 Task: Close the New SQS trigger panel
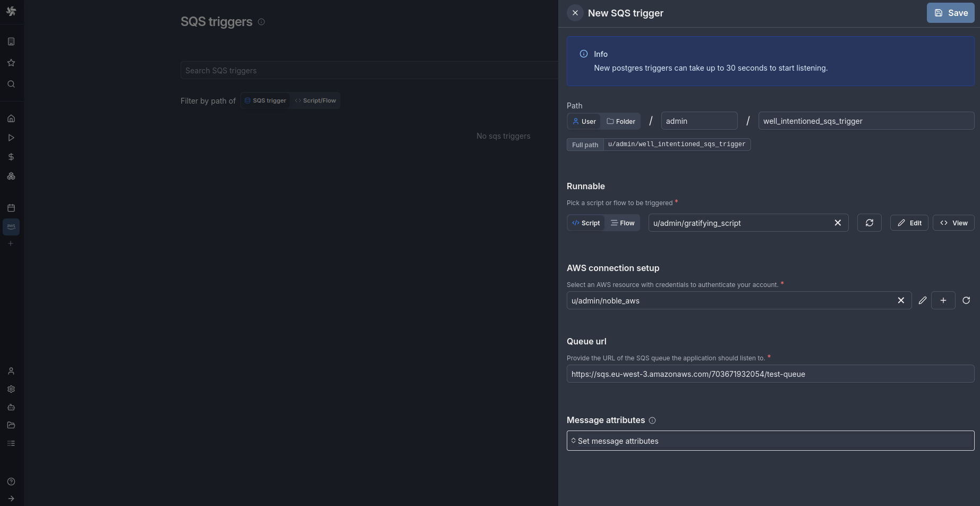[575, 13]
